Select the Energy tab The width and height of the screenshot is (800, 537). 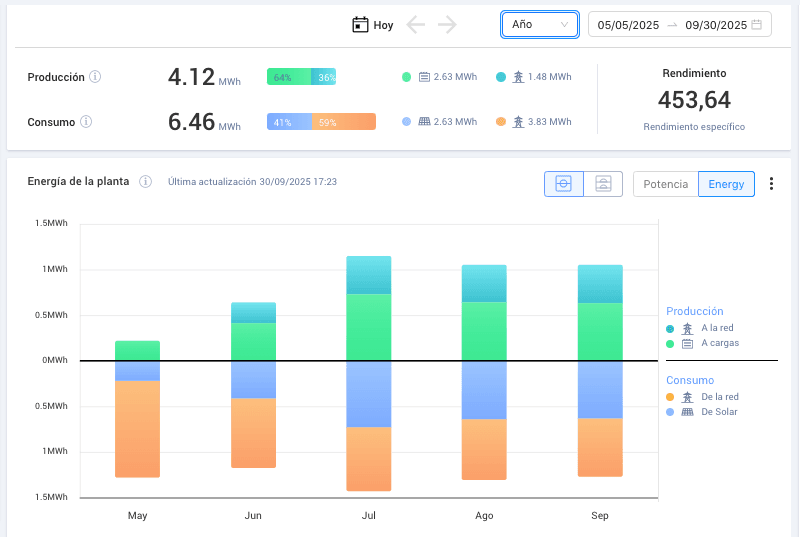726,184
